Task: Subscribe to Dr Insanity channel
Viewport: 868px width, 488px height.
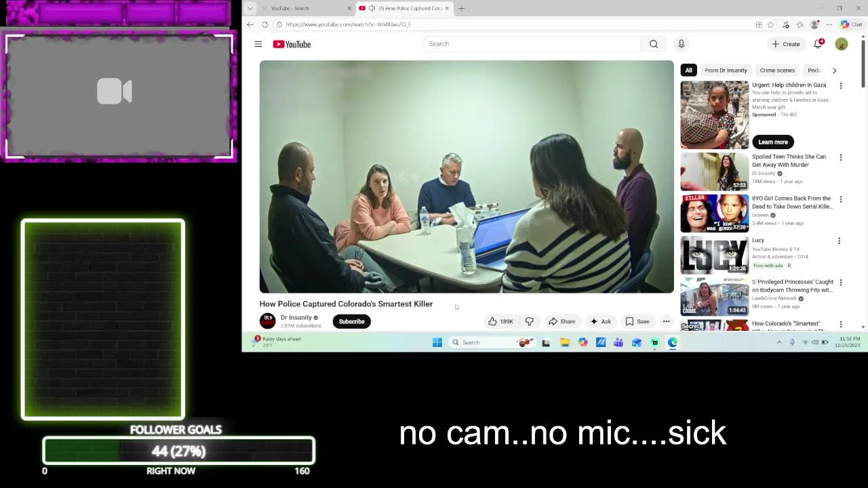Action: coord(351,321)
